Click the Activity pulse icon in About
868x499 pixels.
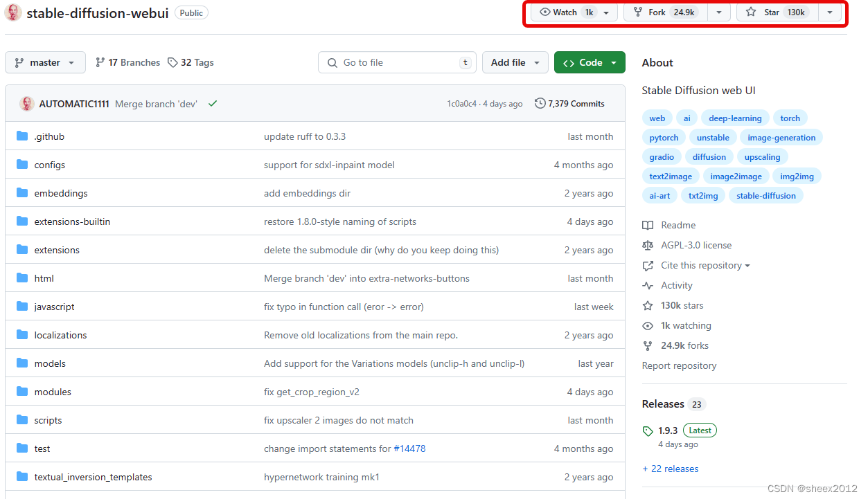click(x=648, y=285)
